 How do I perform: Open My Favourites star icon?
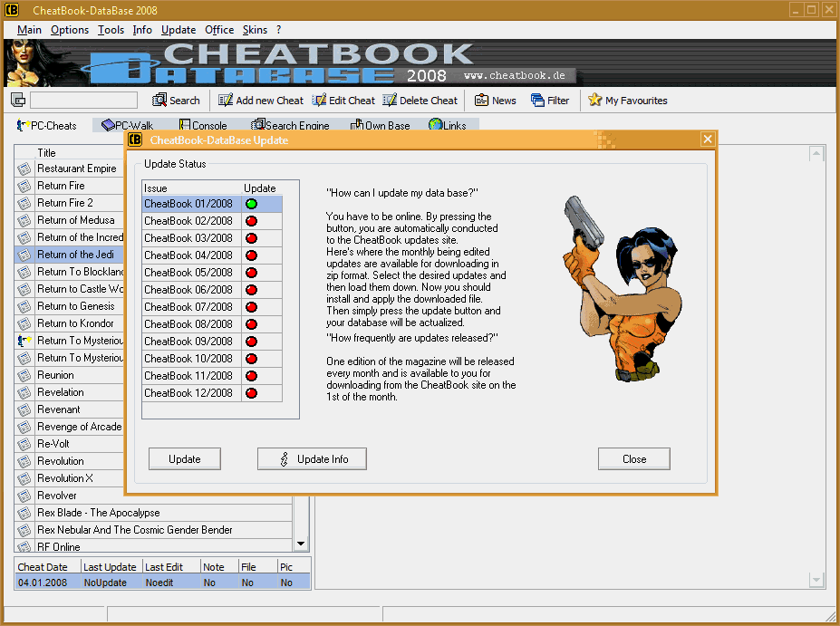tap(595, 101)
